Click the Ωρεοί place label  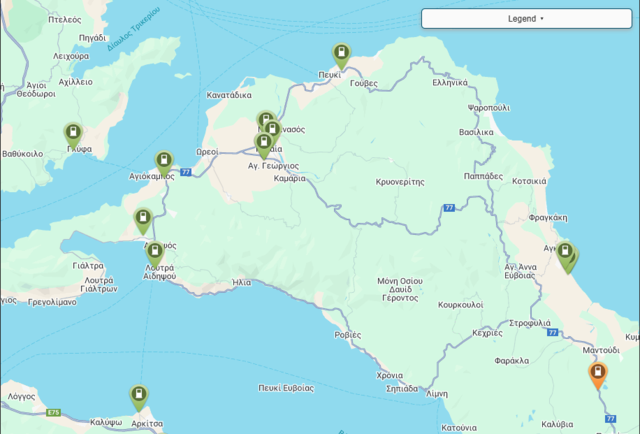click(207, 152)
